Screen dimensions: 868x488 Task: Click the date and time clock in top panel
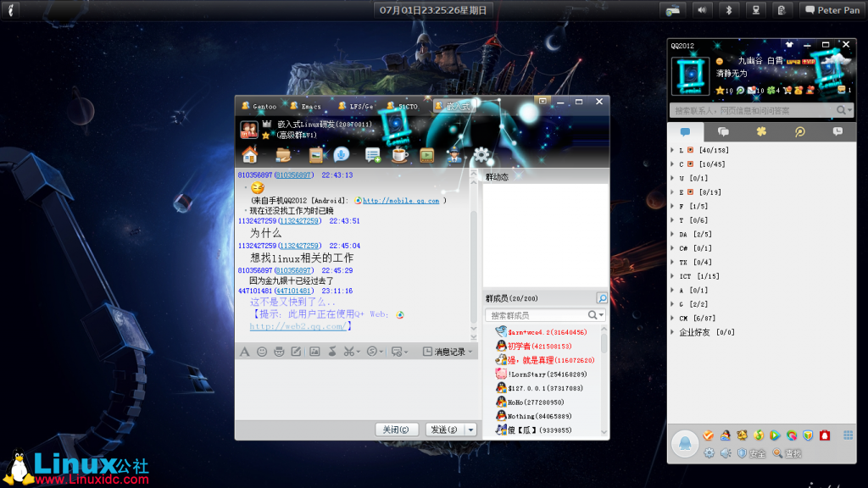tap(433, 10)
